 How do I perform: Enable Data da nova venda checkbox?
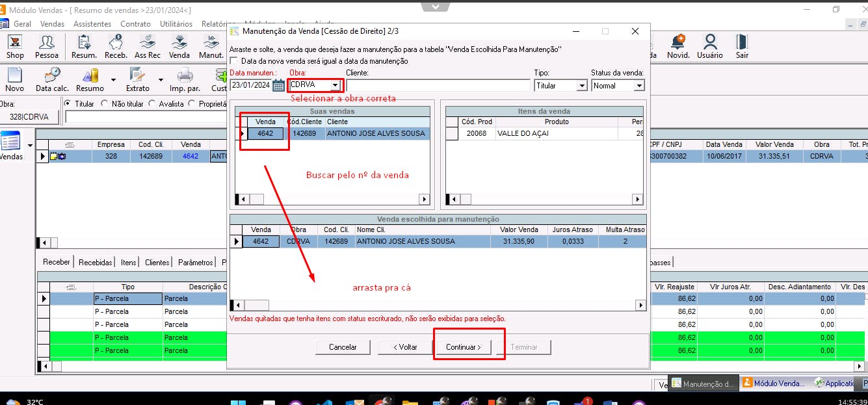pyautogui.click(x=234, y=61)
